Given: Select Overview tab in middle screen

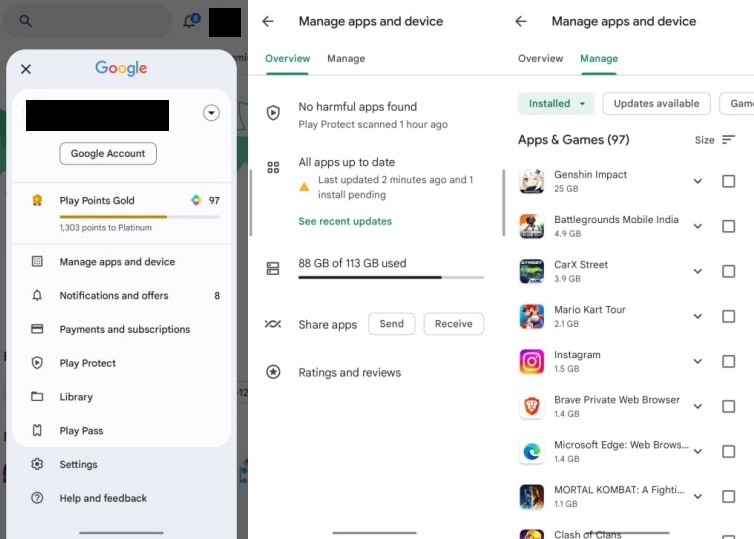Looking at the screenshot, I should (288, 59).
